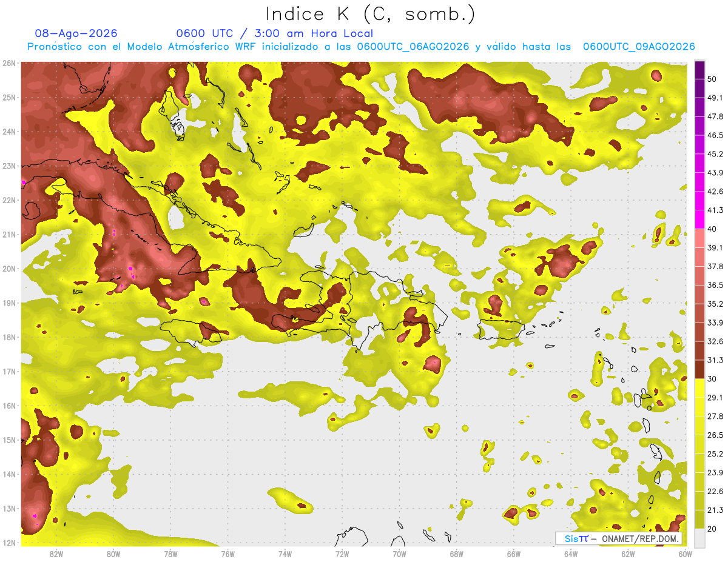This screenshot has width=728, height=562.
Task: Click the color scale value "41.3"
Action: tap(715, 210)
